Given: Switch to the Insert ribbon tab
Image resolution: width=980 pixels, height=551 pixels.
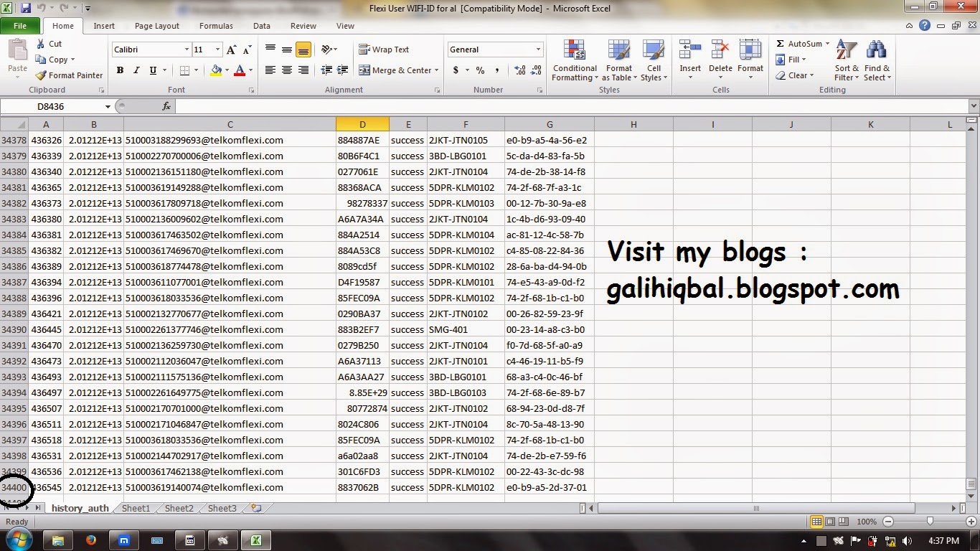Looking at the screenshot, I should click(104, 26).
